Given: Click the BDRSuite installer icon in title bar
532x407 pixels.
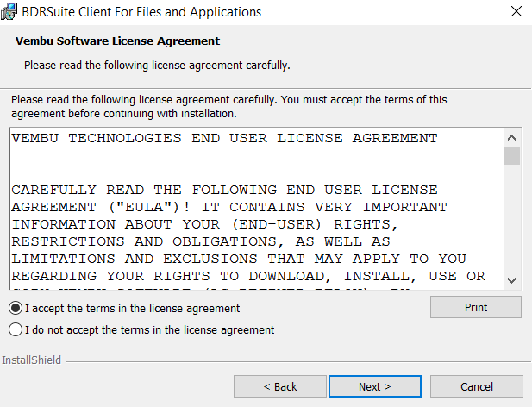Looking at the screenshot, I should point(8,11).
